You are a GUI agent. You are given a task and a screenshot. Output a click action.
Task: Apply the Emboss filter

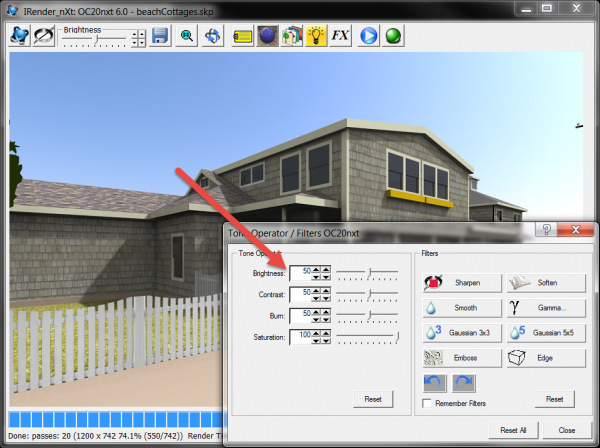click(x=461, y=358)
